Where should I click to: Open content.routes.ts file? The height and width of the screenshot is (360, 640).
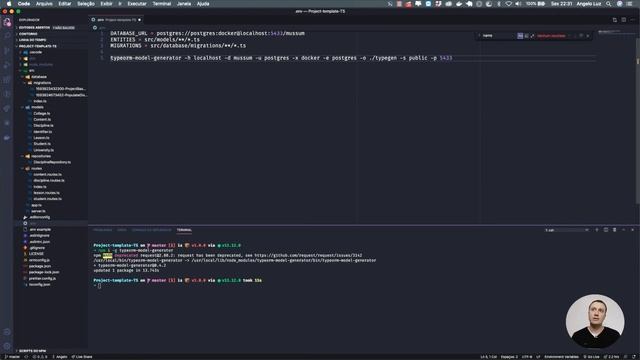point(47,175)
